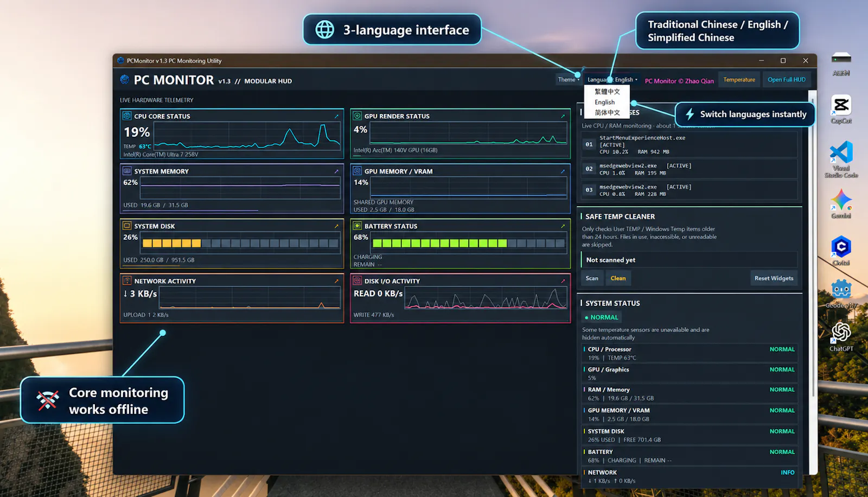Select the NETWORK status row

click(x=690, y=476)
